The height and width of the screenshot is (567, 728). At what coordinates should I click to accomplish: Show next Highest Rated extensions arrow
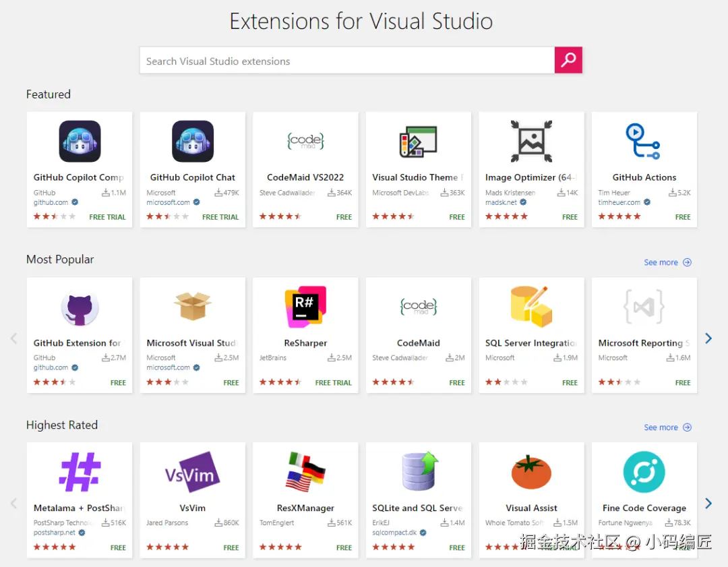tap(708, 504)
